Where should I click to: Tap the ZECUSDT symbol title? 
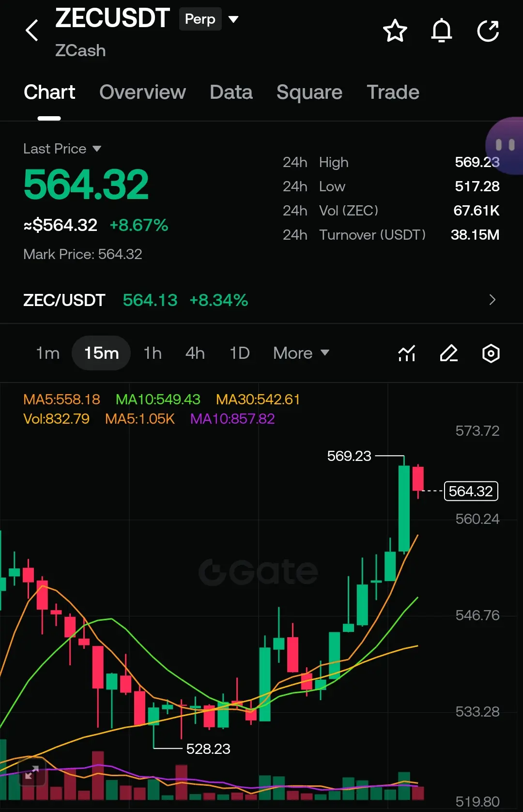112,18
